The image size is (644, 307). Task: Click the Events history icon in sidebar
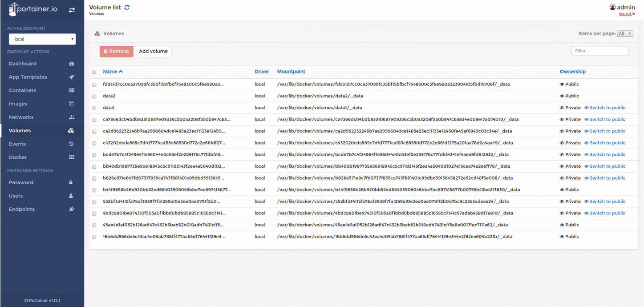(71, 144)
